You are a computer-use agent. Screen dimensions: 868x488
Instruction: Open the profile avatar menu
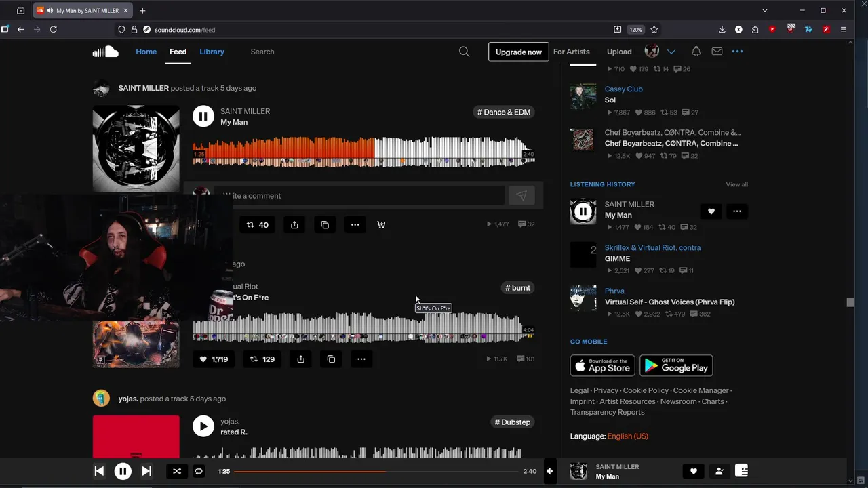(652, 52)
